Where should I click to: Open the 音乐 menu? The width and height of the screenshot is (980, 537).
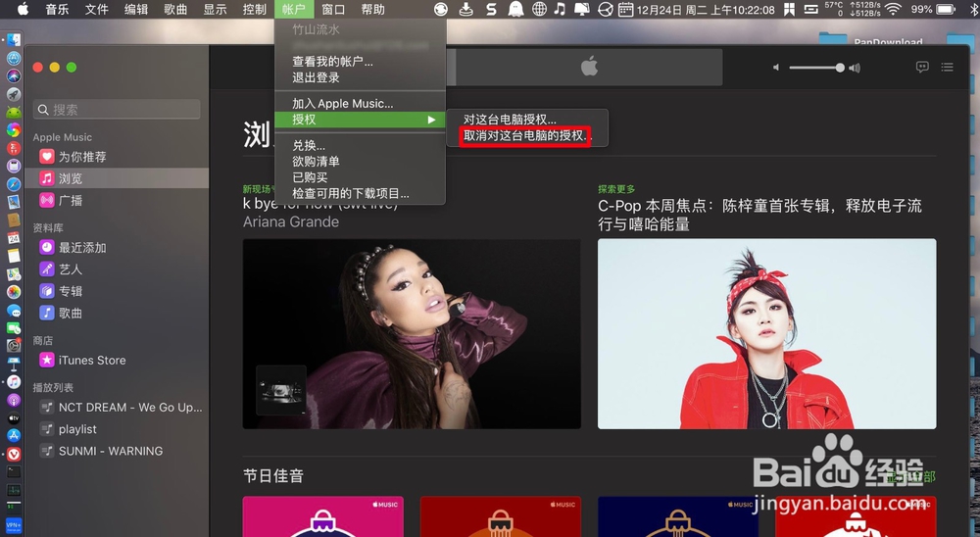(57, 10)
